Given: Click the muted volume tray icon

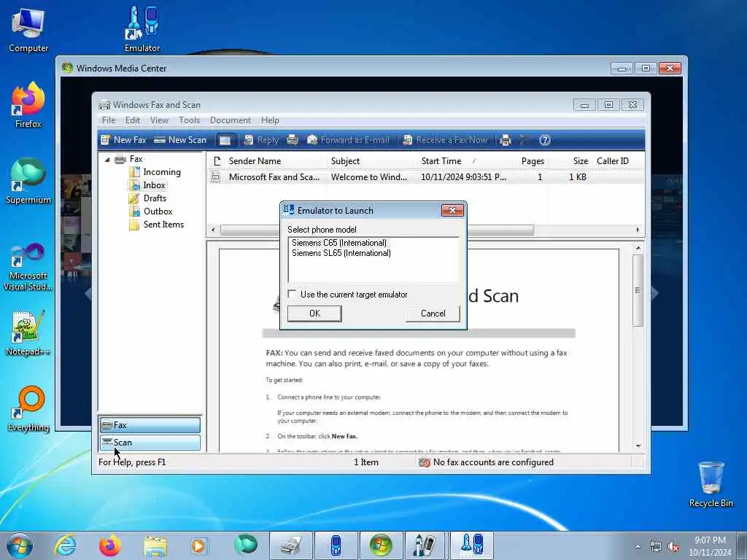Looking at the screenshot, I should (673, 547).
